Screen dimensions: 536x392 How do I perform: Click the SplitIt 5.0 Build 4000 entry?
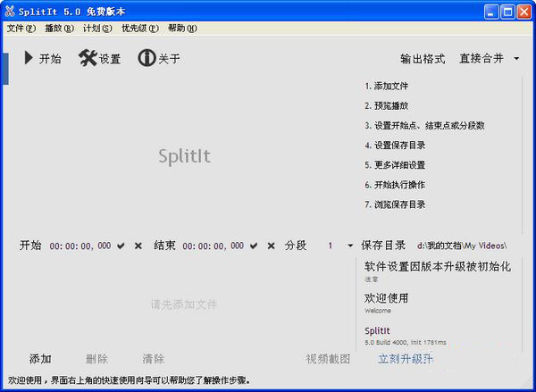tap(406, 336)
